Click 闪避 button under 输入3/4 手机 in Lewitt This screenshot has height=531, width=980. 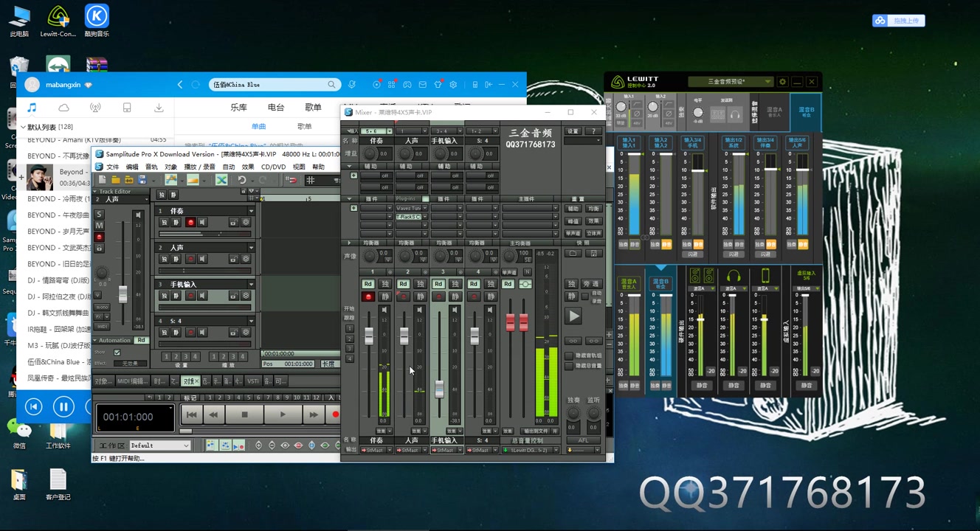[692, 254]
